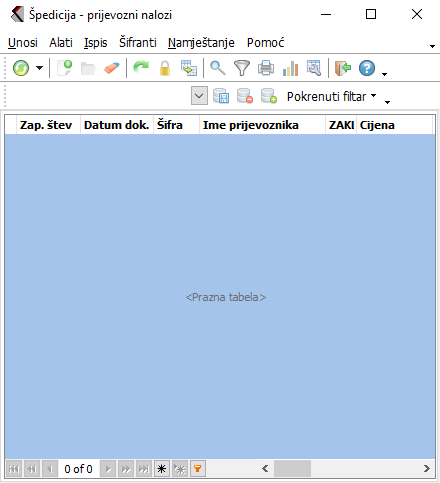This screenshot has height=483, width=440.
Task: Click the eraser delete icon
Action: point(111,68)
